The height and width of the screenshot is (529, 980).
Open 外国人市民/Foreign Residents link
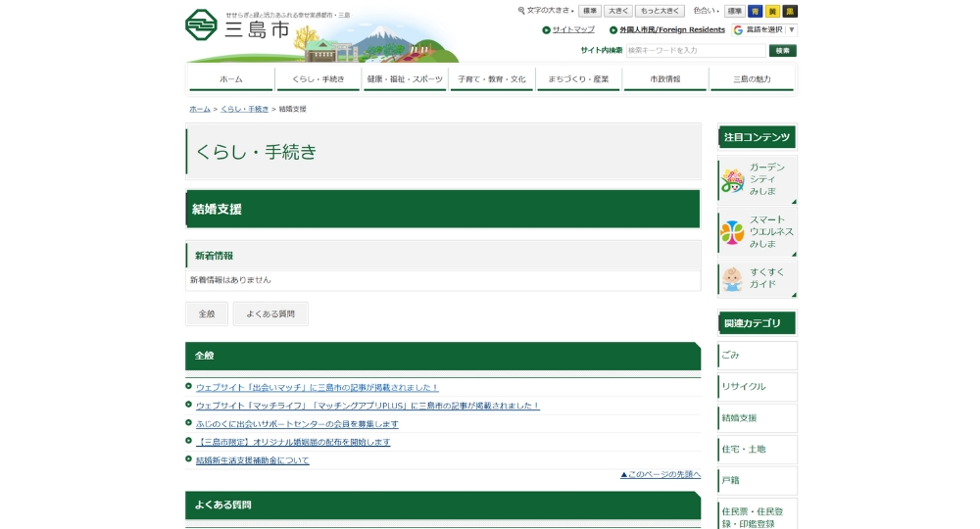672,30
